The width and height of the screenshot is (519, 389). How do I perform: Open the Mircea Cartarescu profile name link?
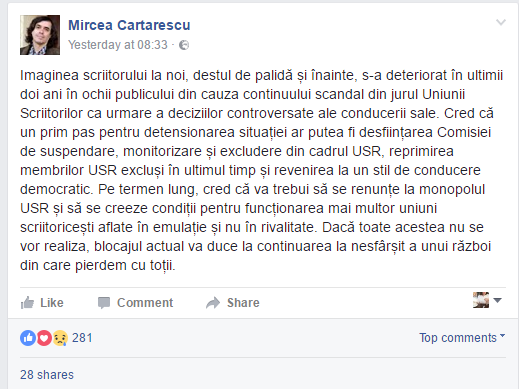coord(129,25)
